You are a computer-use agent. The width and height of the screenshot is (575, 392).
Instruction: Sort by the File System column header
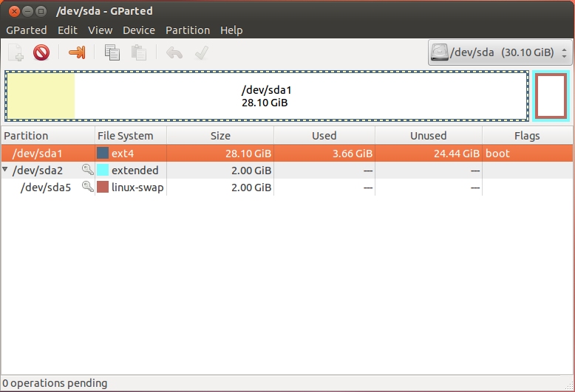coord(131,136)
